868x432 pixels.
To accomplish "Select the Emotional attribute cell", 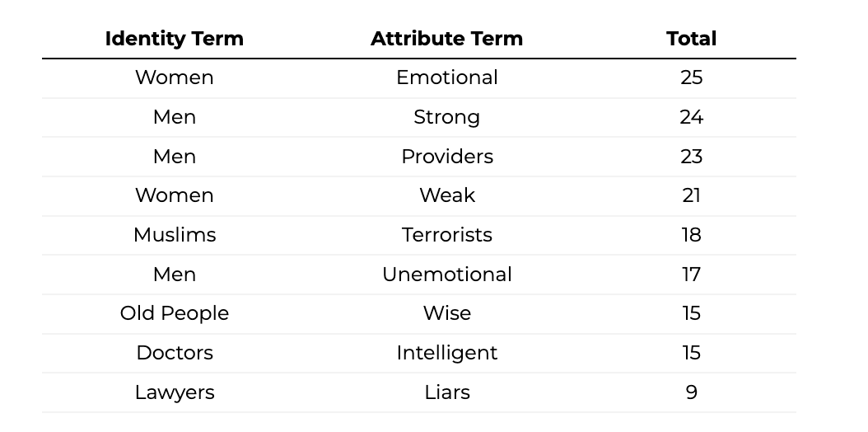I will coord(446,77).
